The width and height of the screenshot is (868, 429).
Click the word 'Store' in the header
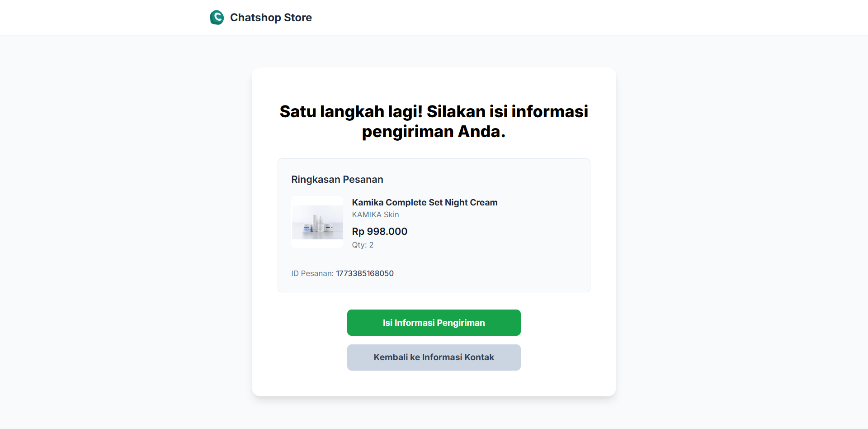point(298,18)
